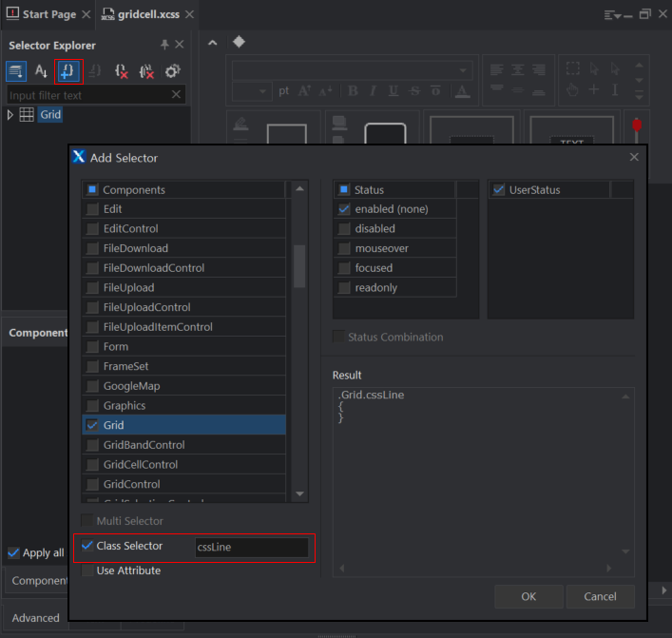This screenshot has width=672, height=638.
Task: Click the cssLine class name field
Action: (251, 547)
